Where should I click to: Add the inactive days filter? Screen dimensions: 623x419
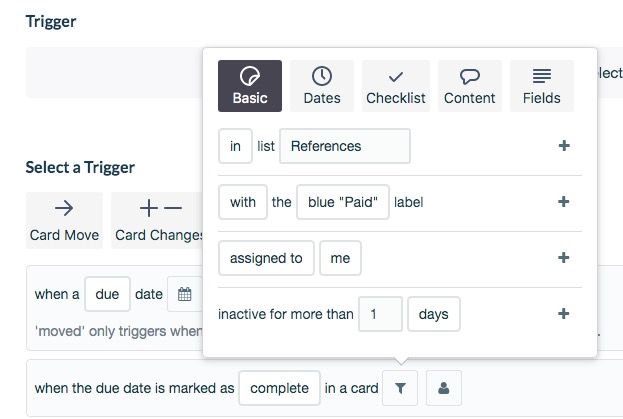point(564,314)
